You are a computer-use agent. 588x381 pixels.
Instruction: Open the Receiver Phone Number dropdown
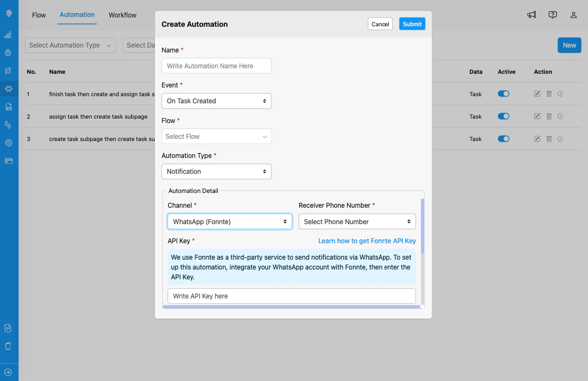(x=357, y=221)
